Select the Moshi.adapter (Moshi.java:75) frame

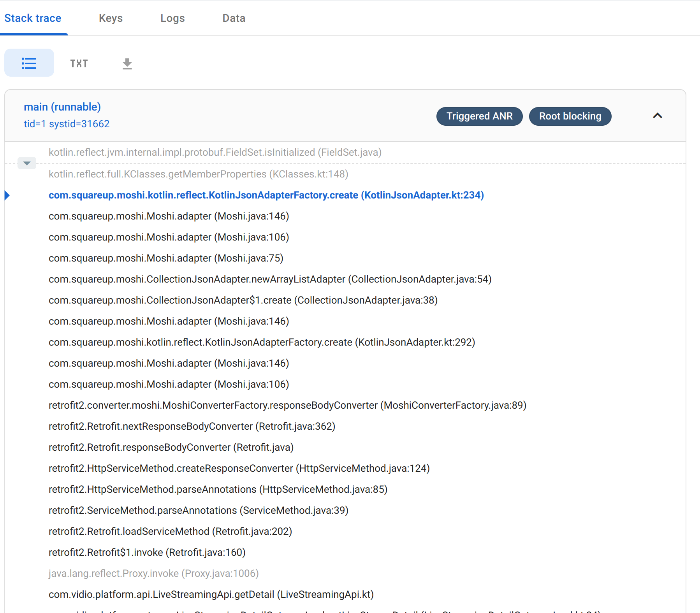point(165,258)
